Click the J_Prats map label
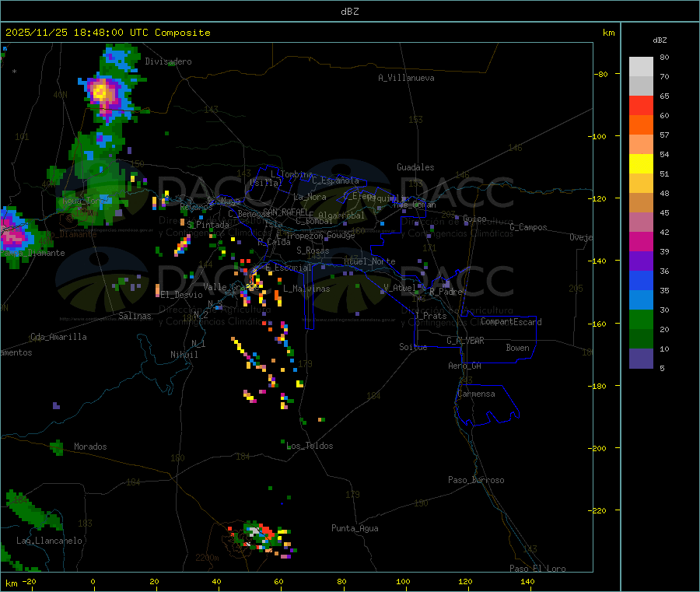 (431, 316)
